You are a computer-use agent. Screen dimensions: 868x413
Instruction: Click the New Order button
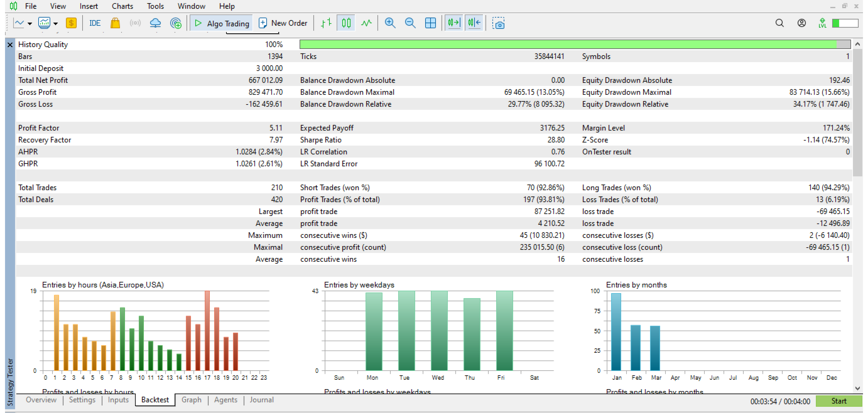[x=283, y=23]
